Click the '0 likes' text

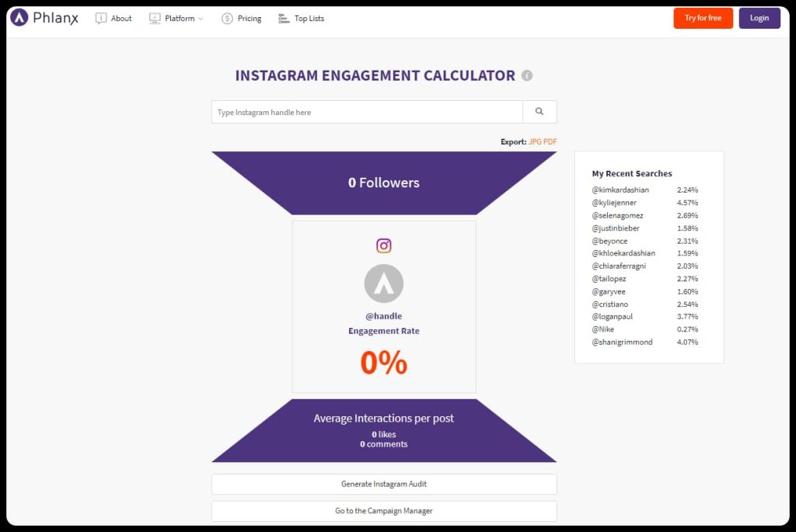(384, 434)
